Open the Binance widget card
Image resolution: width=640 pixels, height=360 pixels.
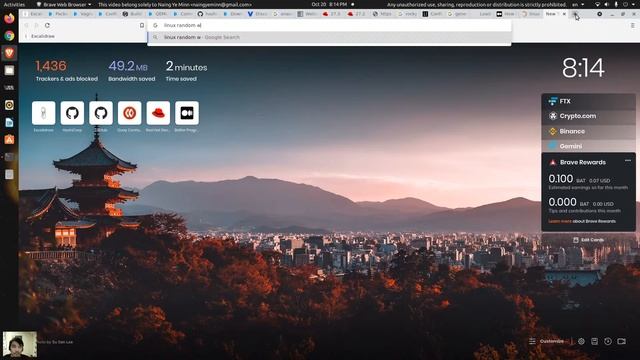588,131
